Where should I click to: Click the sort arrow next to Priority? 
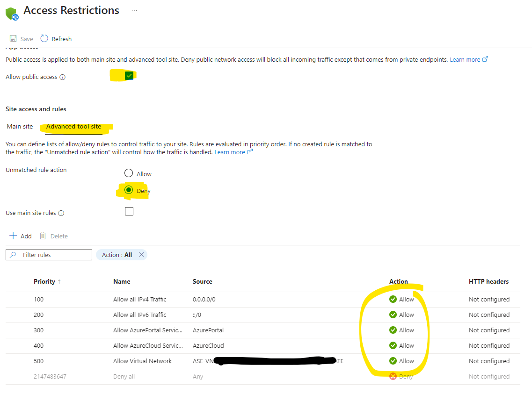click(59, 281)
